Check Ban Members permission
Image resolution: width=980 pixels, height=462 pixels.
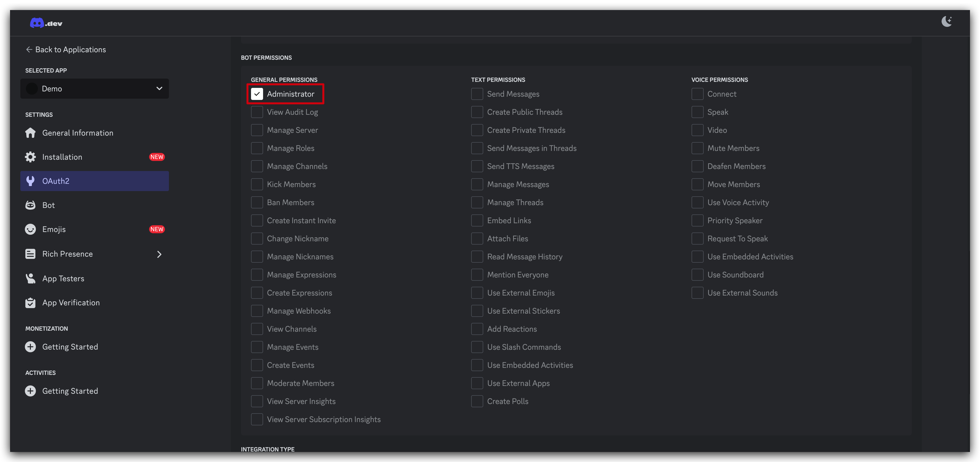coord(257,202)
